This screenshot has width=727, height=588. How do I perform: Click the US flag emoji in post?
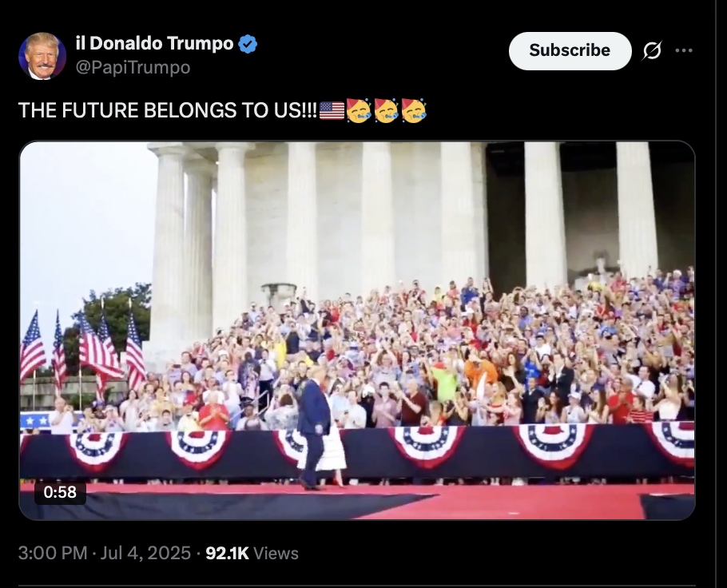(332, 110)
